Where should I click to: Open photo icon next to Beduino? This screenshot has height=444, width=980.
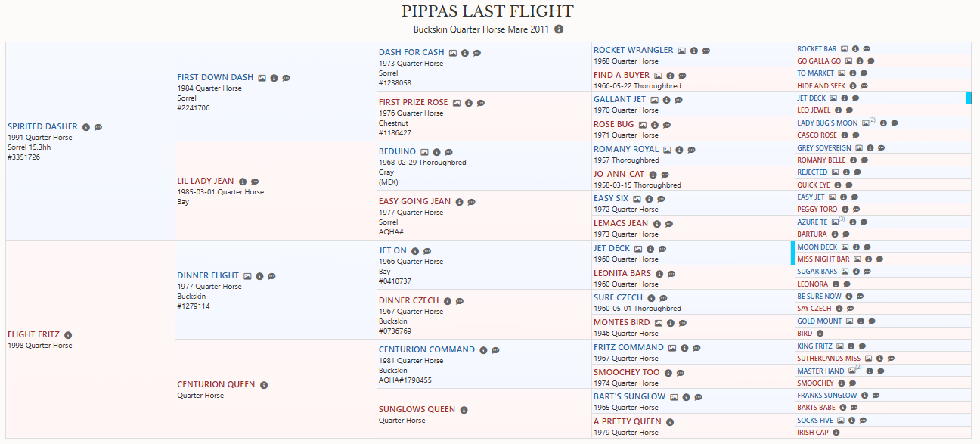pos(424,152)
